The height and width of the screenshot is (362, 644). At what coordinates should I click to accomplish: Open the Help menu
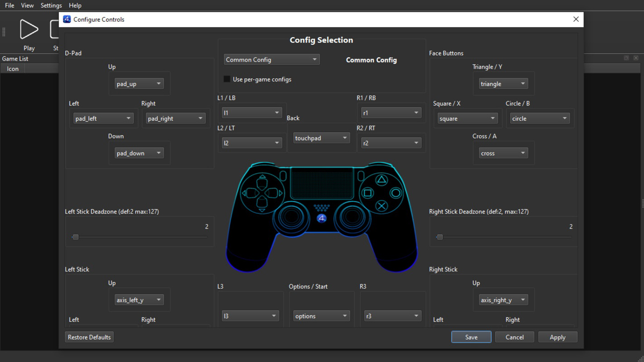click(75, 5)
